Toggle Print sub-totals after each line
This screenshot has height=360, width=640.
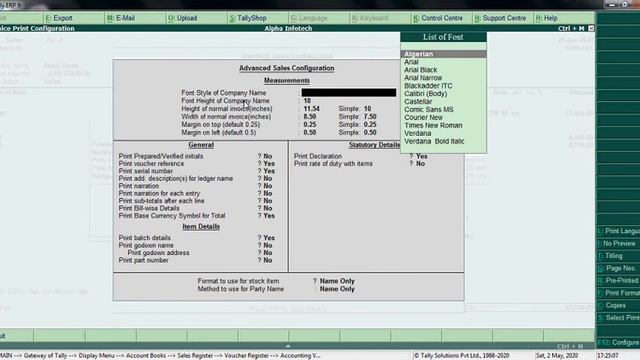[x=268, y=201]
